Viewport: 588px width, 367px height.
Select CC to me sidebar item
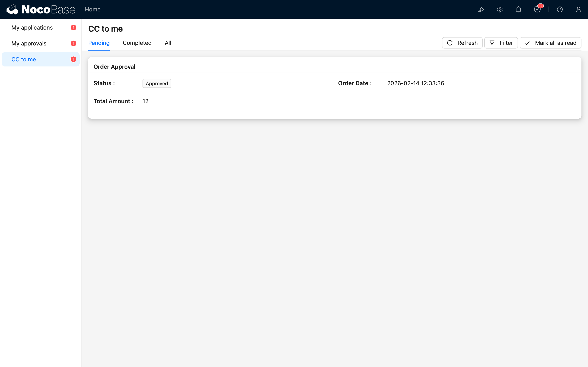(24, 60)
